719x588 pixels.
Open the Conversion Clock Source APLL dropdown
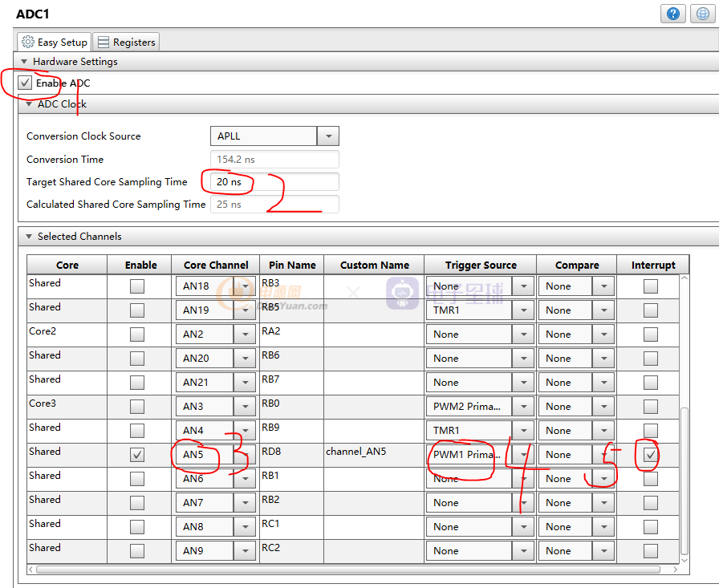[328, 136]
